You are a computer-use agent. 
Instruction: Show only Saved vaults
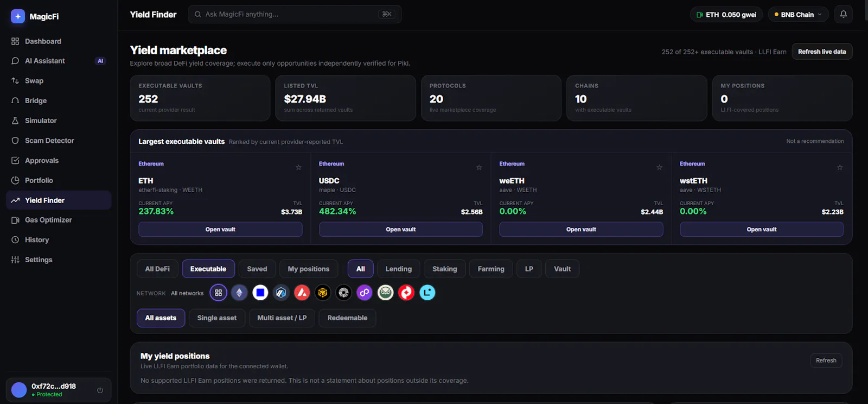(x=257, y=269)
